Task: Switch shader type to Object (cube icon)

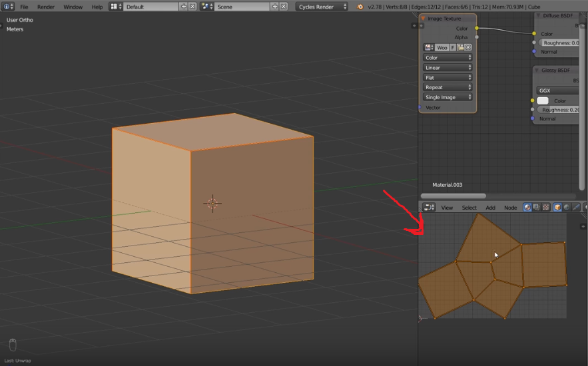Action: [557, 207]
